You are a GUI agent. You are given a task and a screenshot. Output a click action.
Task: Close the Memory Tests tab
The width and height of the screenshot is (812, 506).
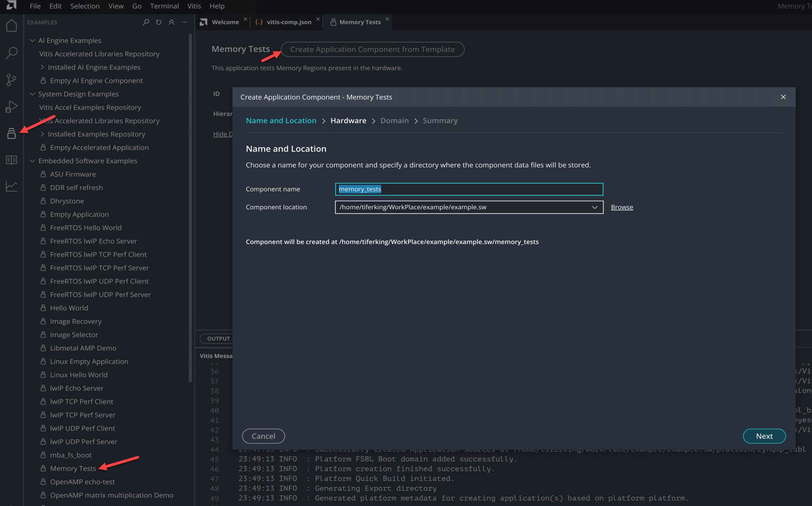click(x=387, y=19)
